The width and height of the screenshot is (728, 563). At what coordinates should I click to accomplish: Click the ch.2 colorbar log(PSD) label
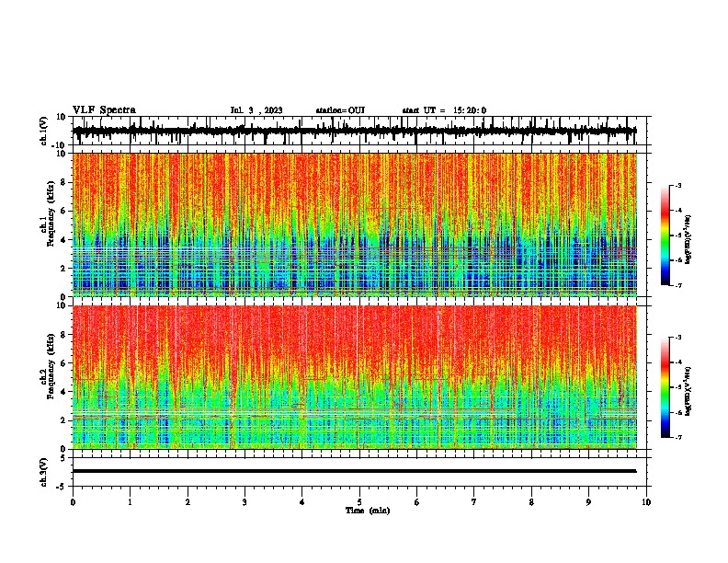[x=688, y=391]
